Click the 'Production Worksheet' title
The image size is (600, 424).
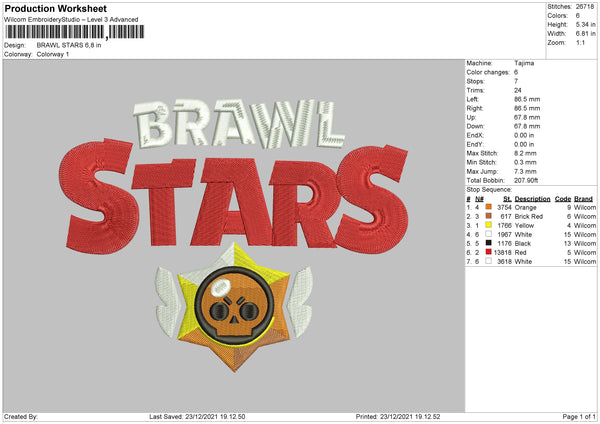[55, 8]
